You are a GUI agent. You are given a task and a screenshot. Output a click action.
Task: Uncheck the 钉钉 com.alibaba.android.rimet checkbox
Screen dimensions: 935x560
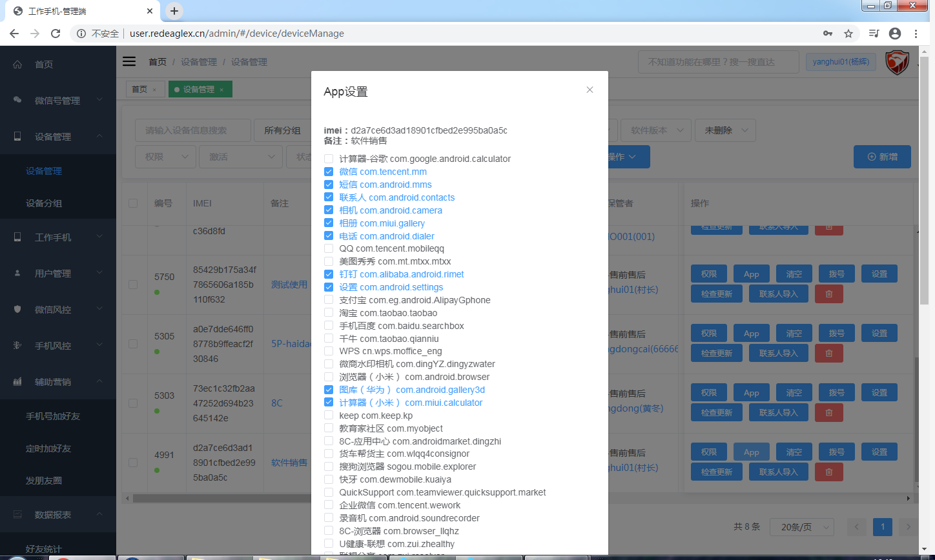pyautogui.click(x=329, y=274)
